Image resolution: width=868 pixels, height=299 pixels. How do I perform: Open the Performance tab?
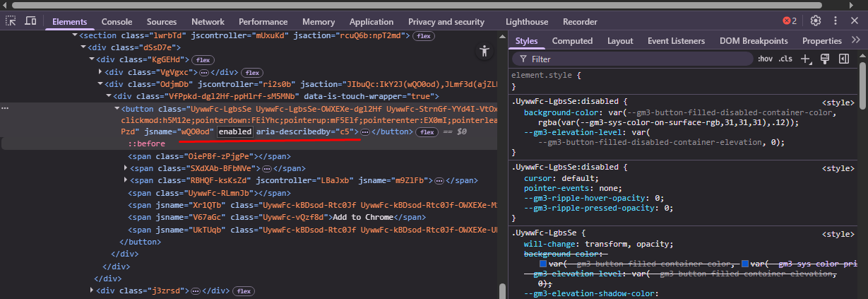point(263,22)
